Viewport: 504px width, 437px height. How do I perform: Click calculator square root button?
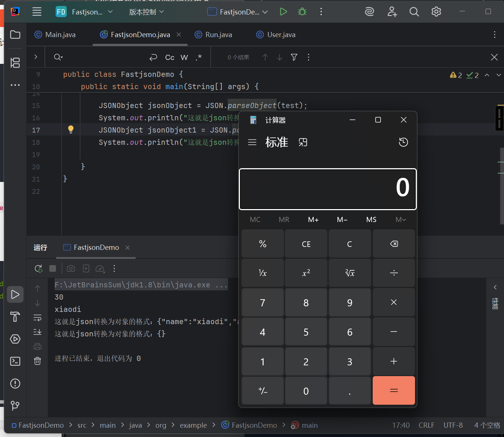pos(350,273)
